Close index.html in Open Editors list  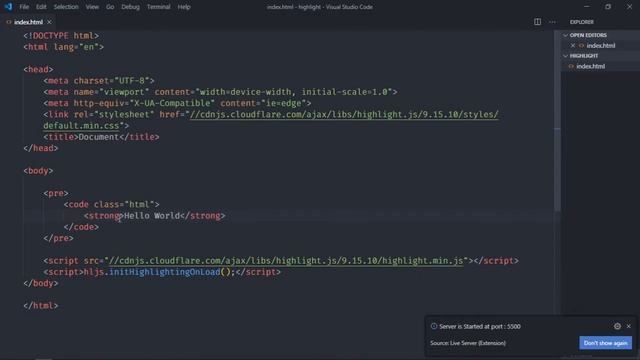(573, 46)
